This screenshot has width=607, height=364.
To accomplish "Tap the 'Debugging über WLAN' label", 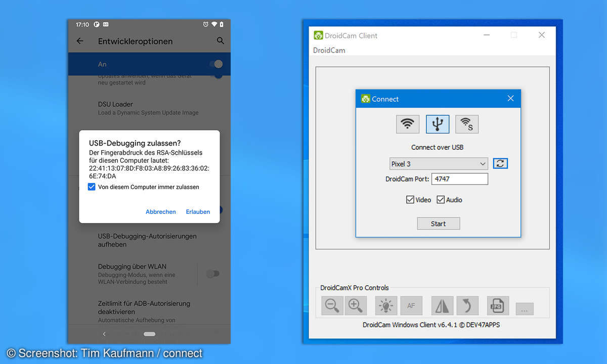I will coord(132,266).
